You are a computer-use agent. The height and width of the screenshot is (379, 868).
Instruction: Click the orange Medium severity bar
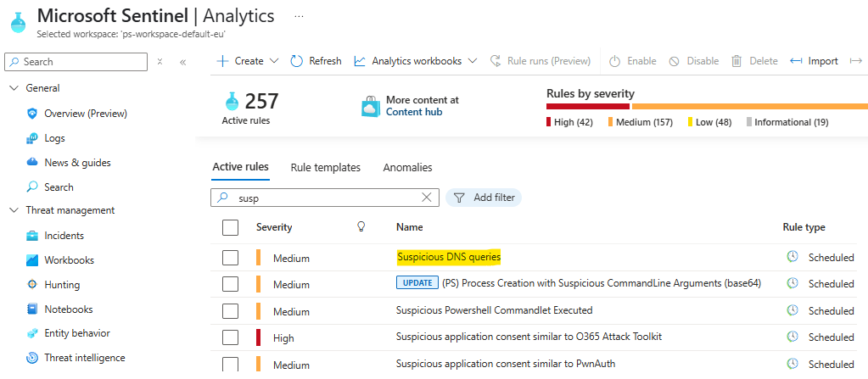tap(749, 106)
